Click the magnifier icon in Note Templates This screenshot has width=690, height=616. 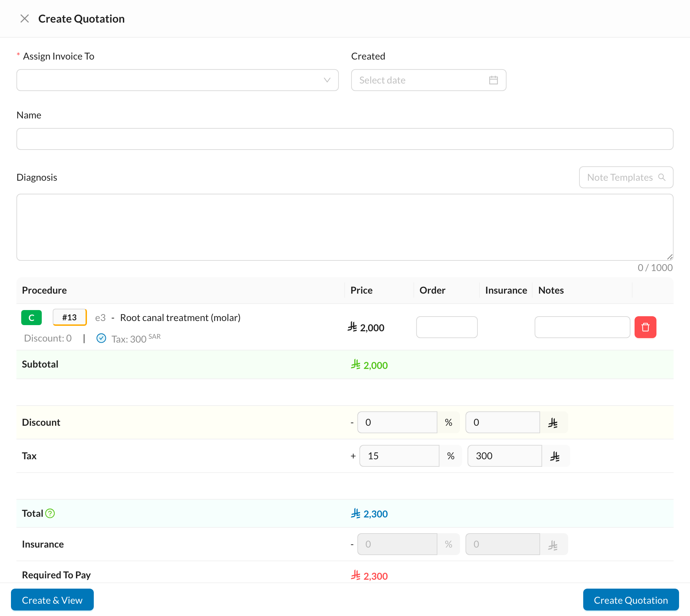(662, 177)
